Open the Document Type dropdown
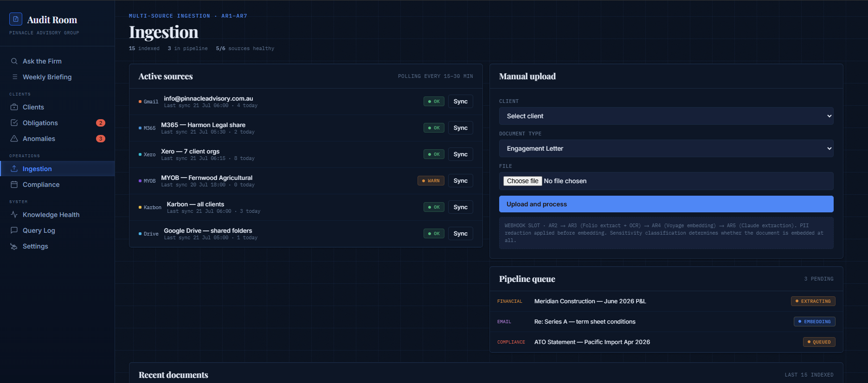This screenshot has height=383, width=868. [x=666, y=148]
